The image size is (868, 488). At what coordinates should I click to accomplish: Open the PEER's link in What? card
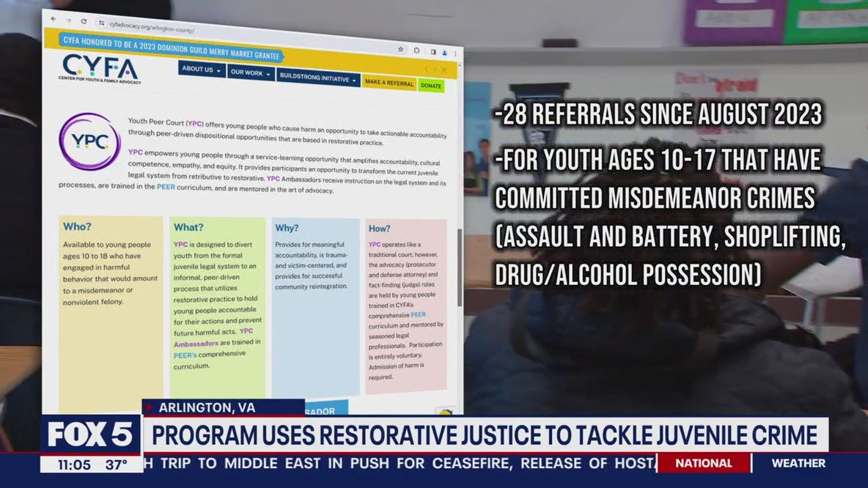tap(185, 355)
